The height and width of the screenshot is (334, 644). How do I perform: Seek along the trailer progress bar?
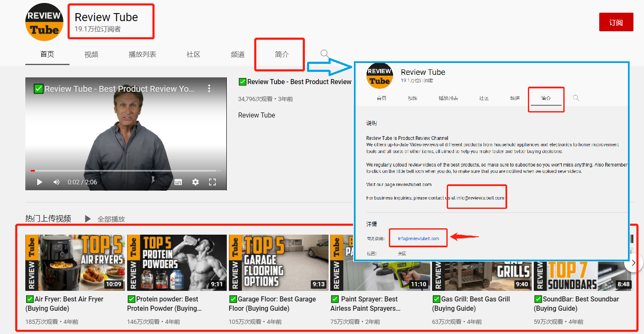click(126, 171)
